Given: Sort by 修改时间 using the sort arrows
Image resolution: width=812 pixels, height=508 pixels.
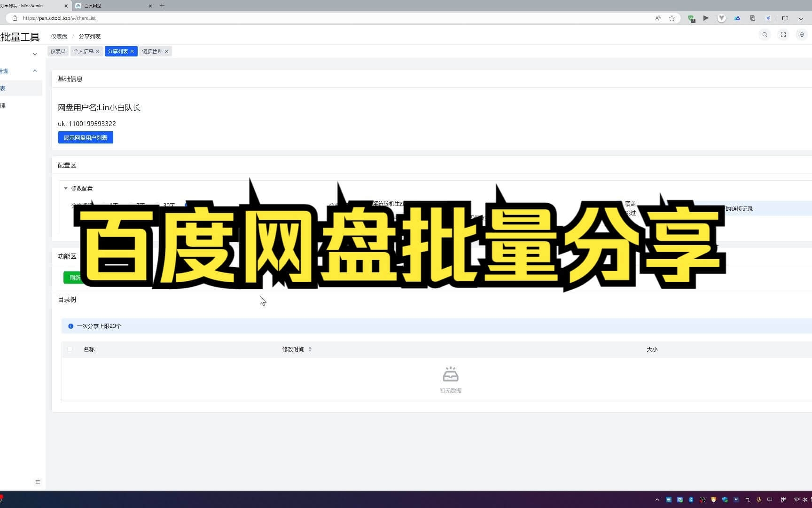Looking at the screenshot, I should (310, 349).
